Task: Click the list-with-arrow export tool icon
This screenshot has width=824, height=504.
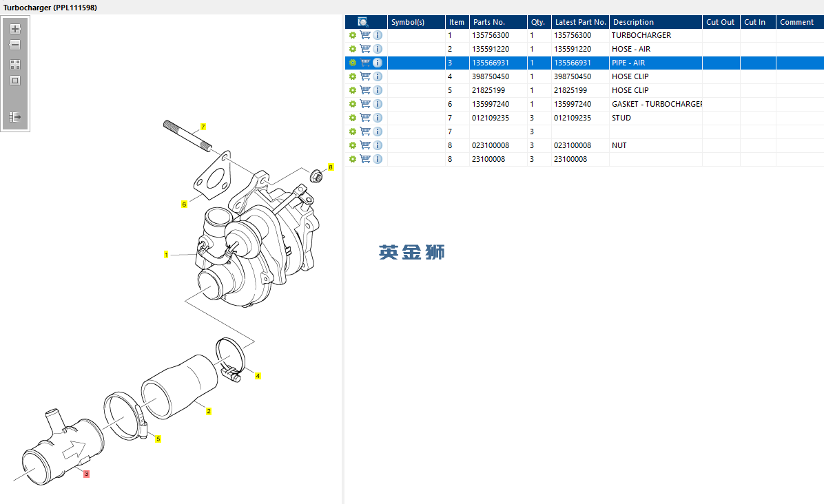Action: (15, 116)
